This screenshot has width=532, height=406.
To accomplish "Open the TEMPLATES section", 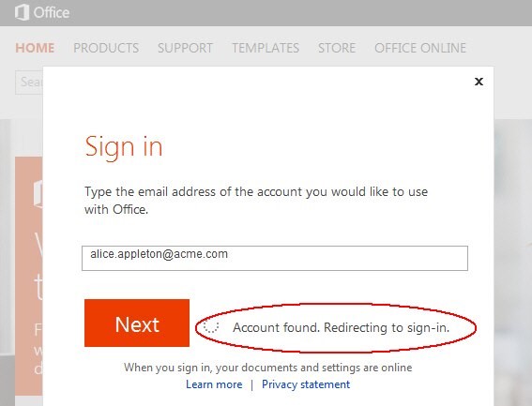I will [266, 48].
